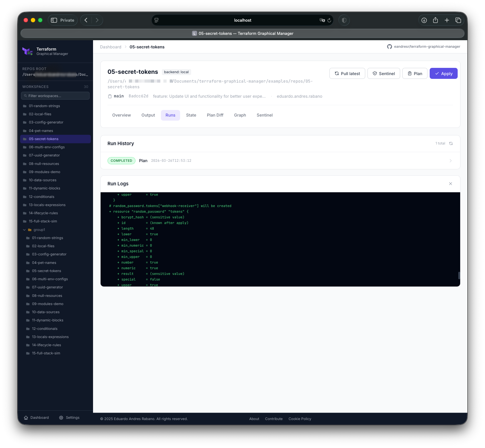Click the folder icon of group1

pyautogui.click(x=30, y=230)
